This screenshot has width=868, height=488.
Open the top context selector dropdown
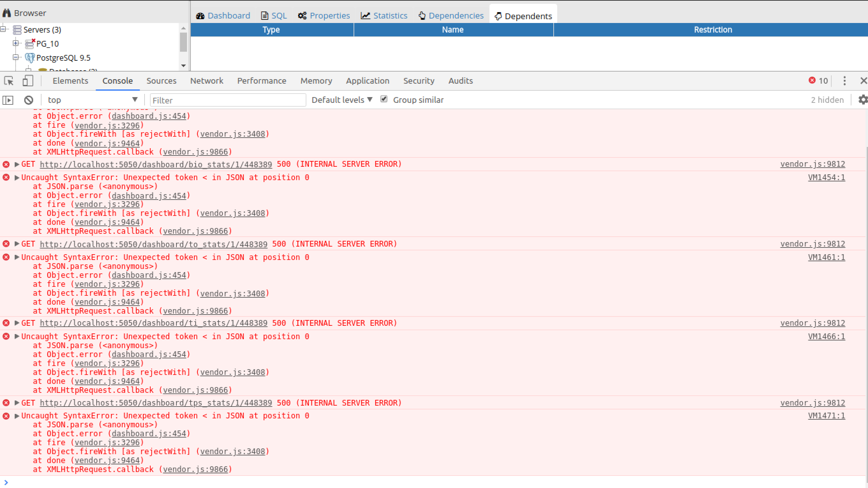click(x=93, y=100)
